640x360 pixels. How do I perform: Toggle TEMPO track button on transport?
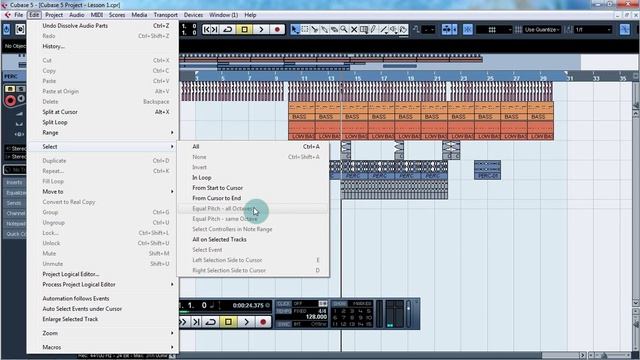(x=283, y=311)
